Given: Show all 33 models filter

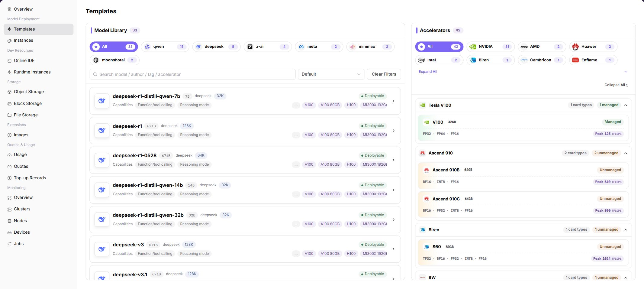Looking at the screenshot, I should [x=114, y=47].
